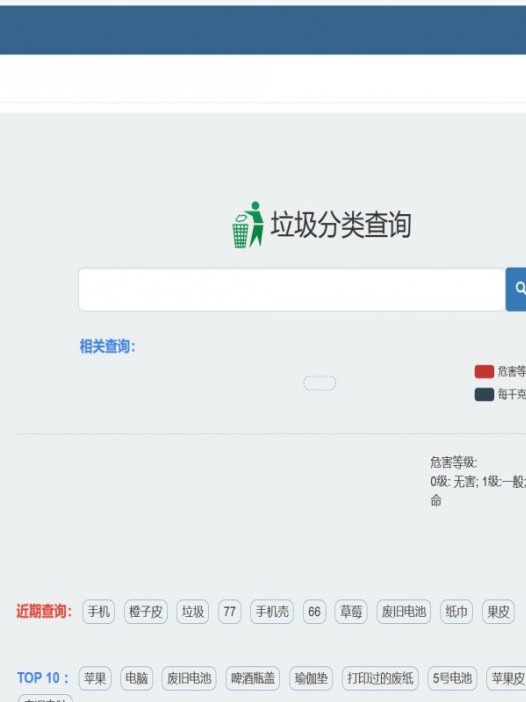Click the blue search magnifier button
Viewport: 526px width, 702px height.
click(516, 289)
